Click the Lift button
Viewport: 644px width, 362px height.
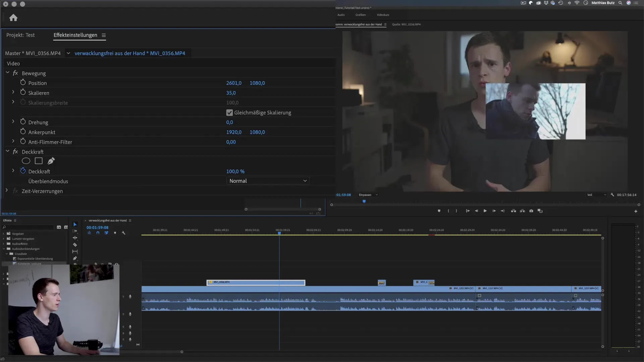(514, 211)
